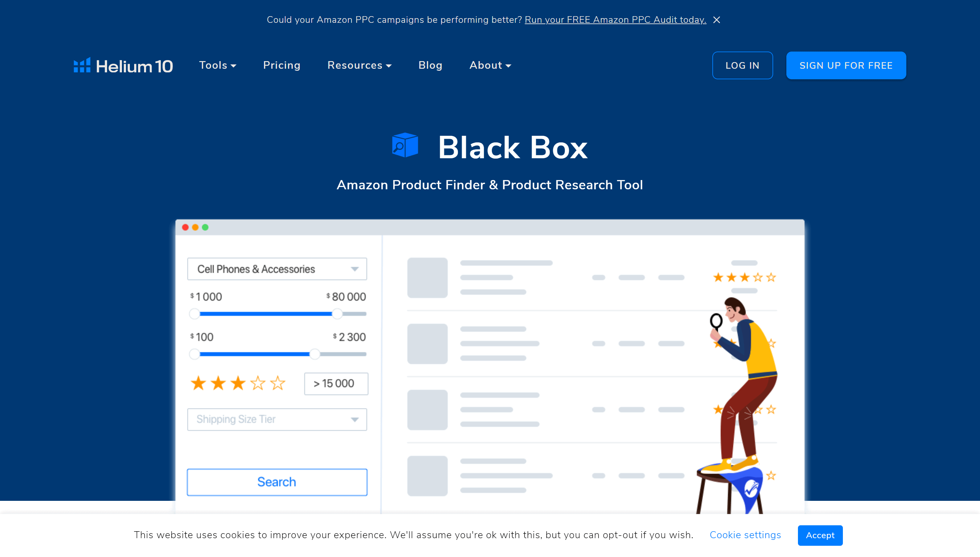
Task: Click the Helium 10 logo
Action: [x=123, y=66]
